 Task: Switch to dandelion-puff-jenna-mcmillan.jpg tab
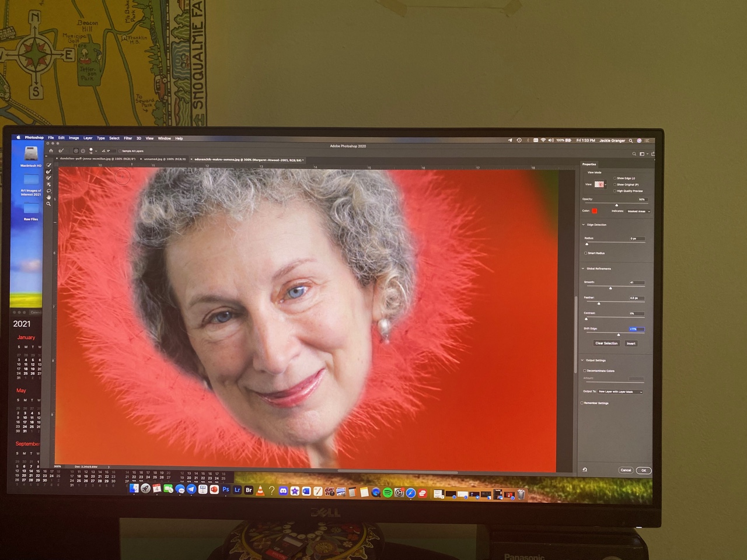point(97,159)
